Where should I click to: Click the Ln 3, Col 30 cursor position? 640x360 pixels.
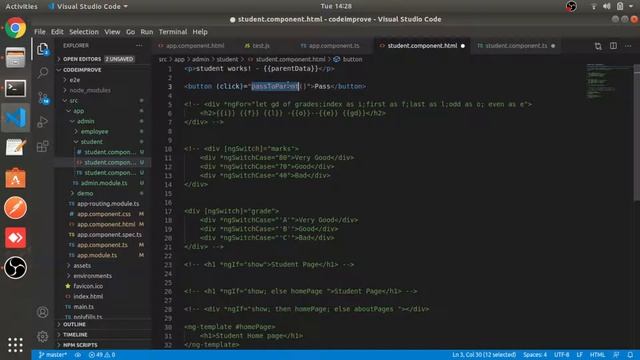click(x=484, y=355)
